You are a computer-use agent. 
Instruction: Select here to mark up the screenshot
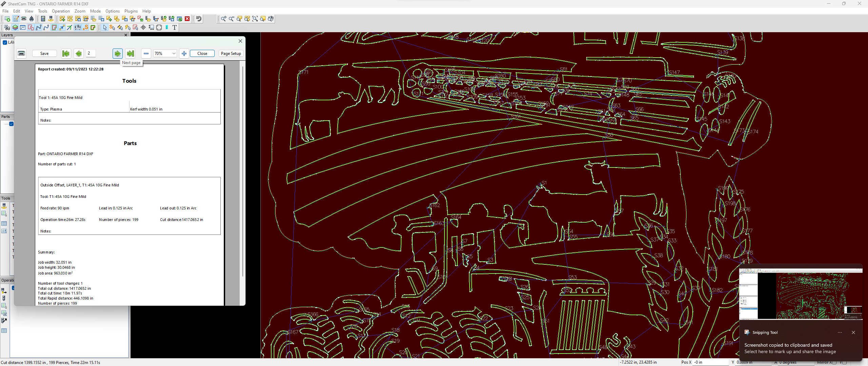[790, 352]
